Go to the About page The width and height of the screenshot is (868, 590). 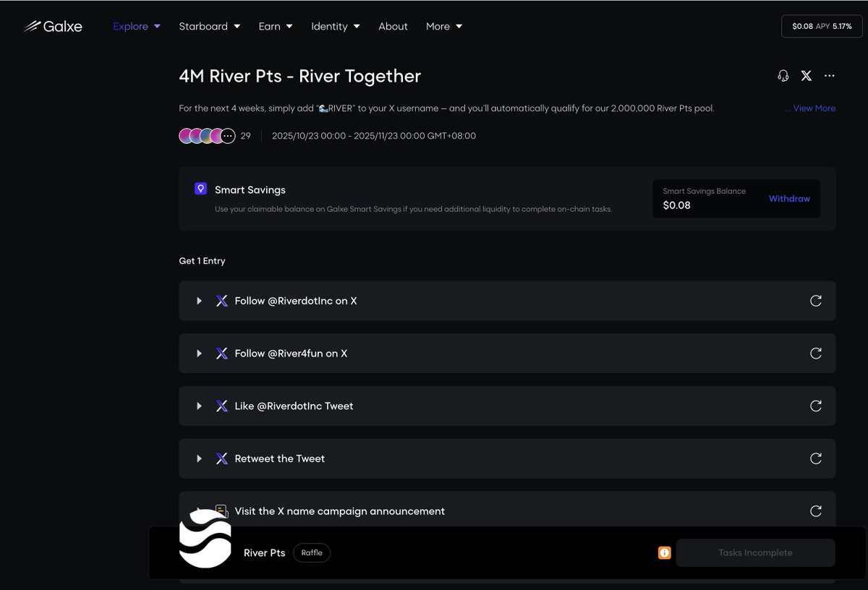[393, 27]
